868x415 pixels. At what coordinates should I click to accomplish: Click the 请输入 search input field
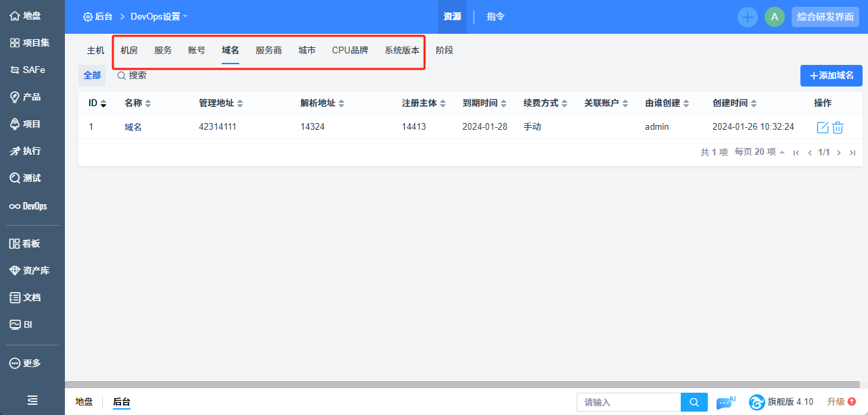[628, 402]
